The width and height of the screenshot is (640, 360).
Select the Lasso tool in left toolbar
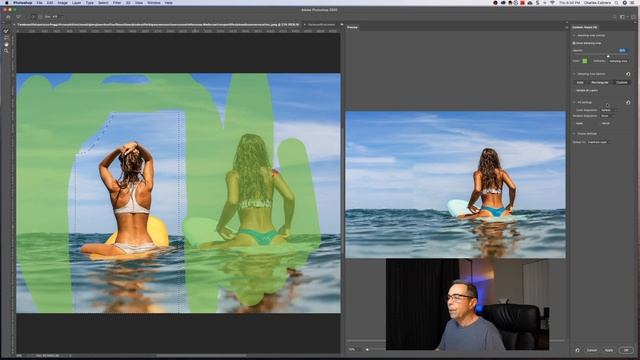pyautogui.click(x=6, y=38)
